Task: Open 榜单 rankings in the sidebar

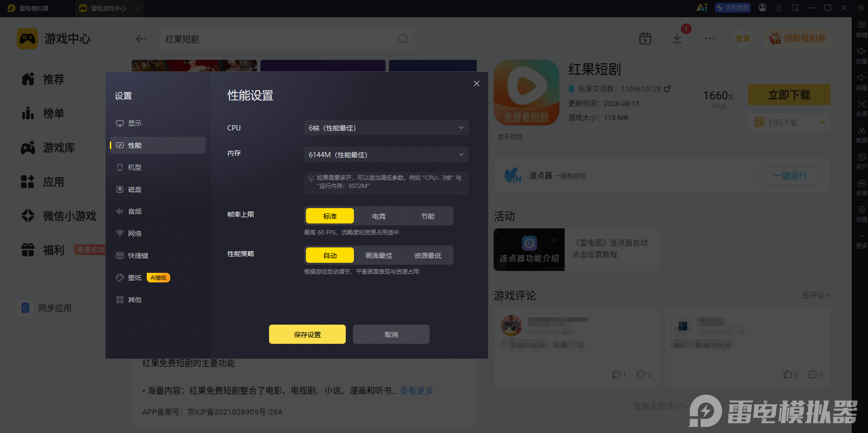Action: pyautogui.click(x=43, y=114)
